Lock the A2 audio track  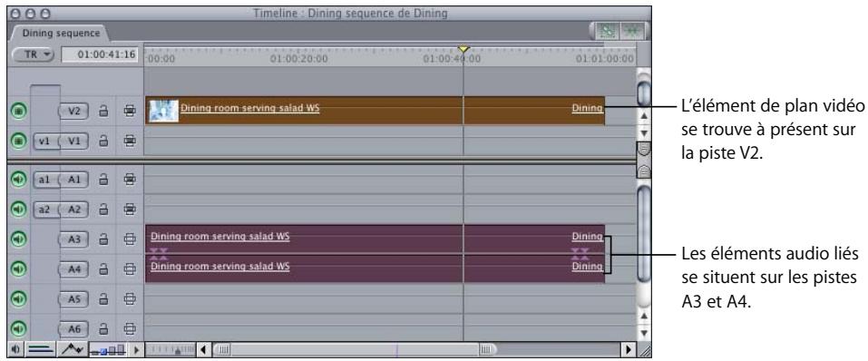103,209
